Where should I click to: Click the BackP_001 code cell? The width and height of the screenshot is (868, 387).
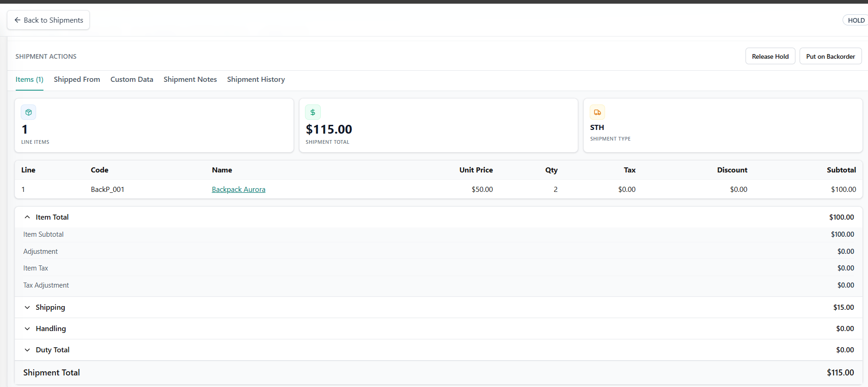108,190
